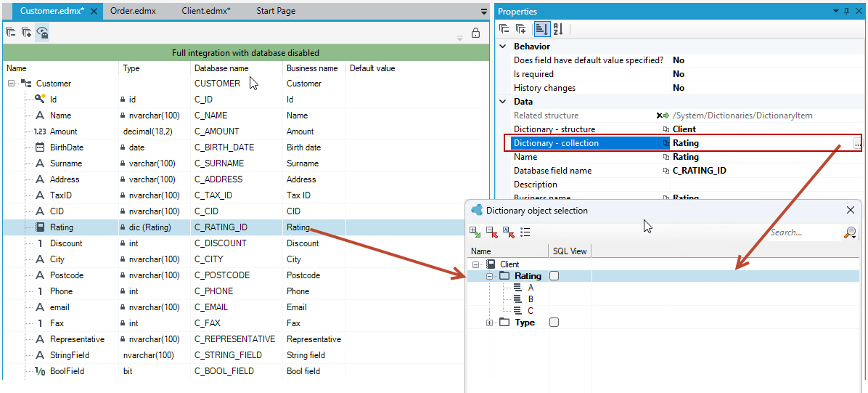Check the SQL View box for Type

point(554,322)
